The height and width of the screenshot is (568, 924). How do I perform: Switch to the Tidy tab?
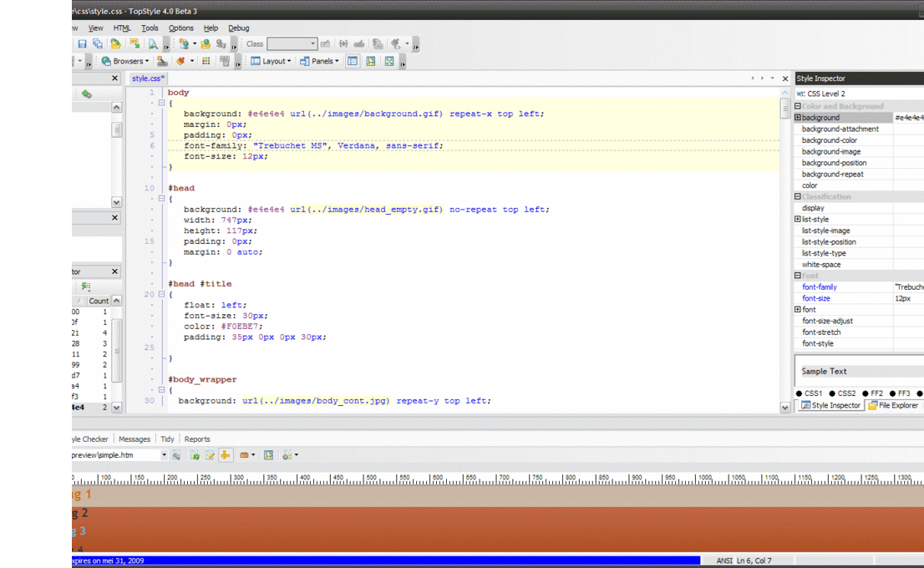coord(167,439)
